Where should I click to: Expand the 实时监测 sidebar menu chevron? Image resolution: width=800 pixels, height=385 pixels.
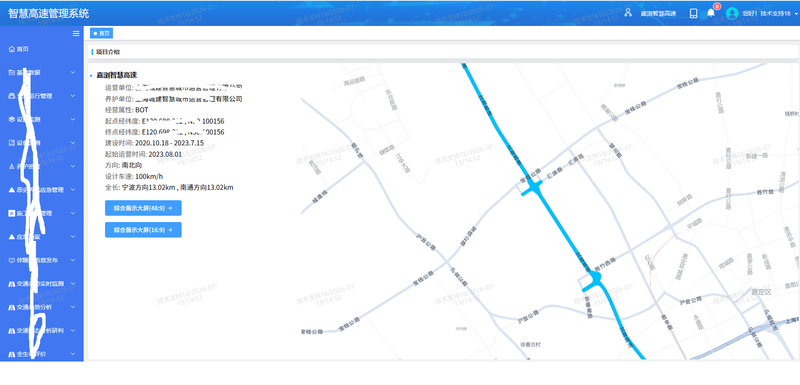click(73, 284)
